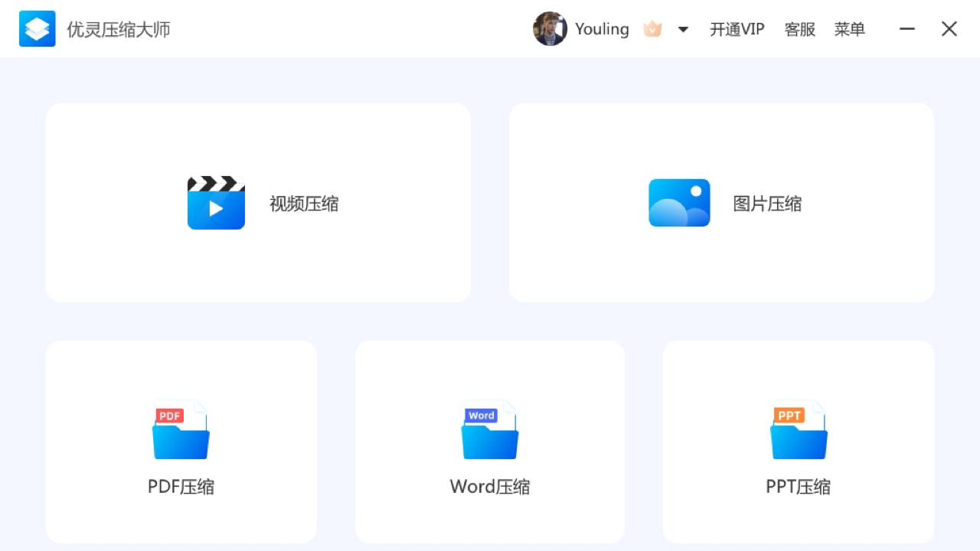
Task: Open the Youling profile avatar
Action: coord(550,28)
